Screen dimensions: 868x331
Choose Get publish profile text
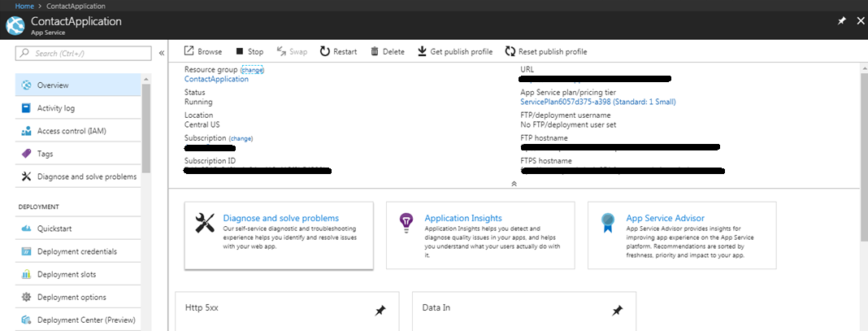[461, 51]
